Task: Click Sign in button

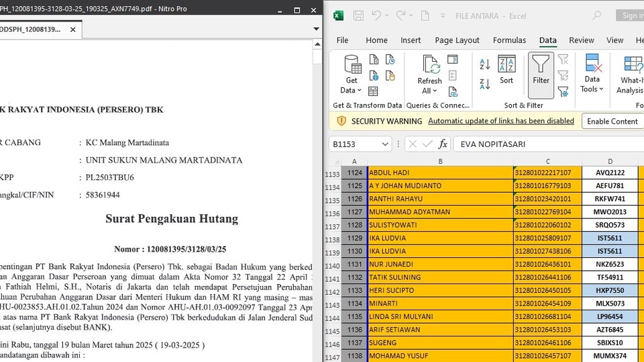Action: [x=630, y=15]
